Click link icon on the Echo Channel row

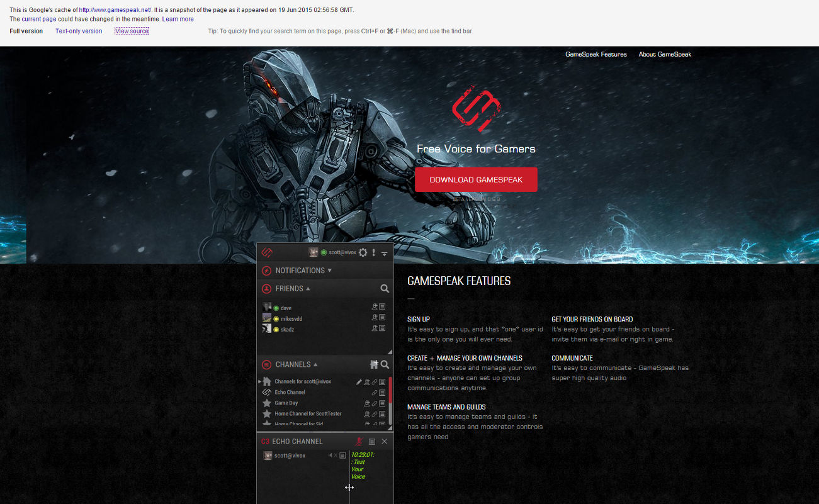pos(375,393)
